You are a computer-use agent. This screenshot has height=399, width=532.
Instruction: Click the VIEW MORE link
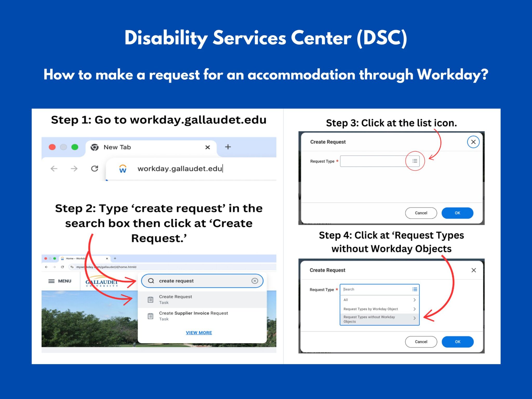click(199, 332)
